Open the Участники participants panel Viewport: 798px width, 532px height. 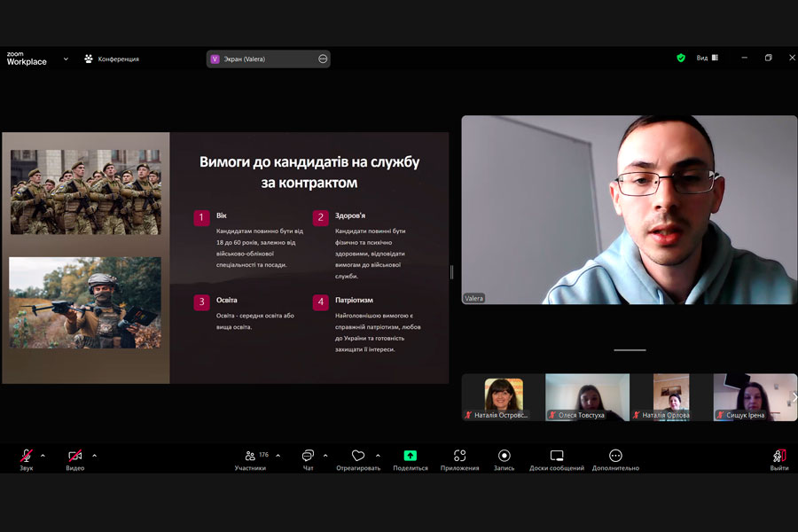(250, 459)
